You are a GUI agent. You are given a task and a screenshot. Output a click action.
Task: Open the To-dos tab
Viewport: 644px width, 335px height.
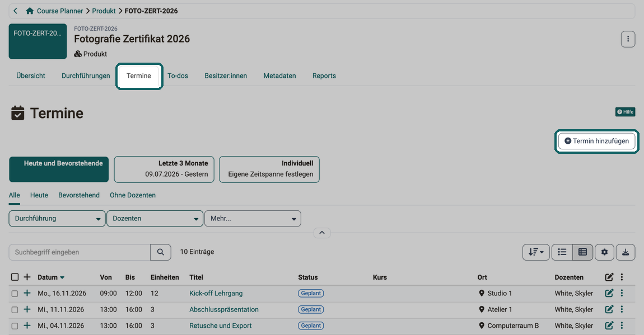178,76
